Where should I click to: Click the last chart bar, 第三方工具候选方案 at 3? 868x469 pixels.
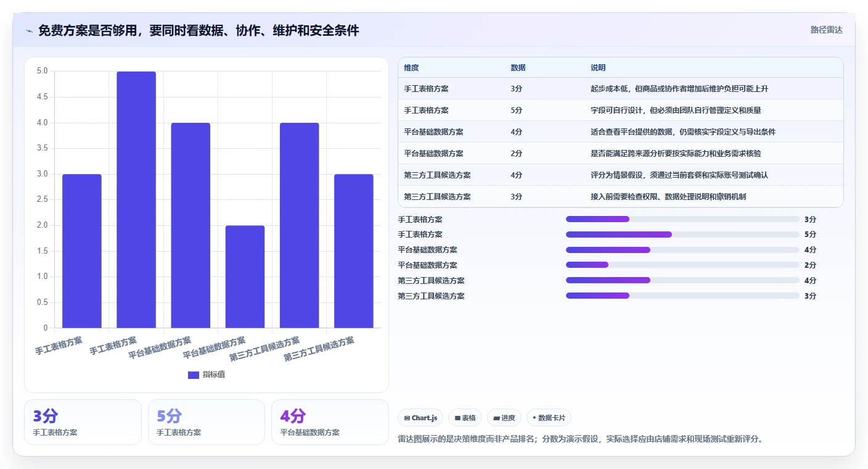point(354,251)
